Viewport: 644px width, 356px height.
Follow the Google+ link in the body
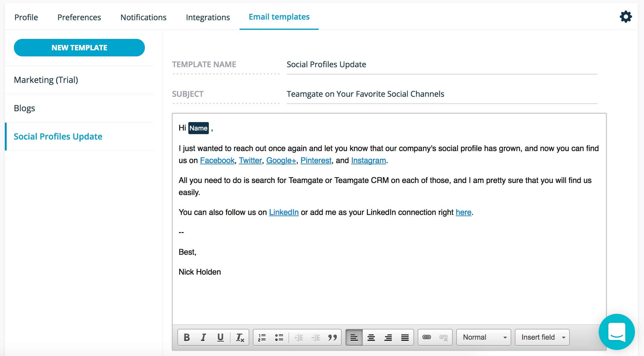coord(281,160)
